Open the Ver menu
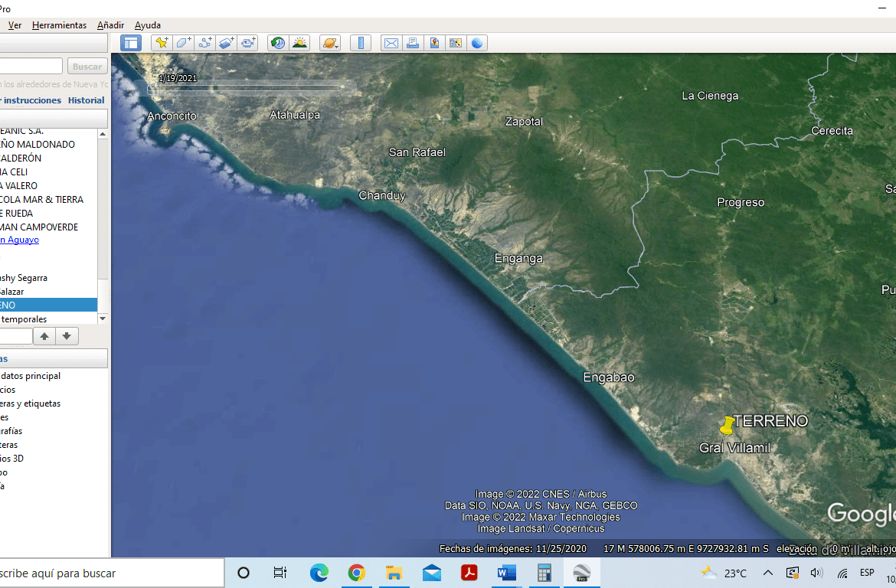Screen dimensions: 896x588 (15, 25)
